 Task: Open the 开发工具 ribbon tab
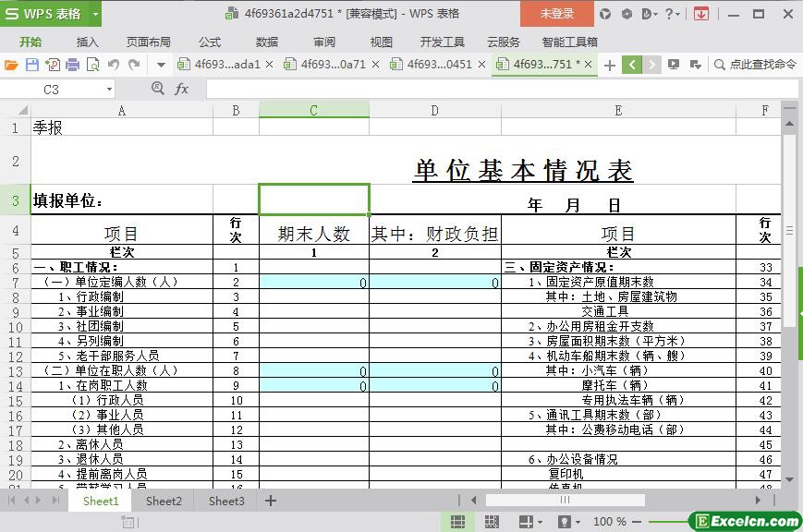[442, 42]
